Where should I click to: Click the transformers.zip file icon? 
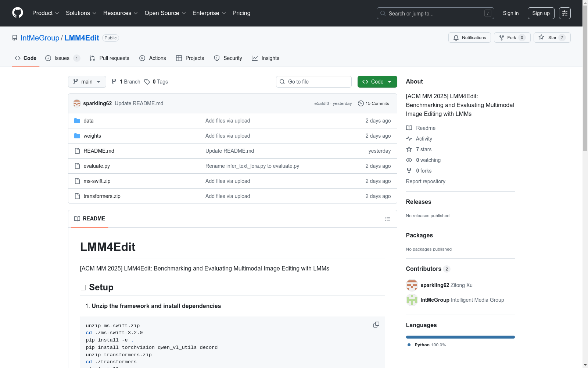click(x=77, y=196)
